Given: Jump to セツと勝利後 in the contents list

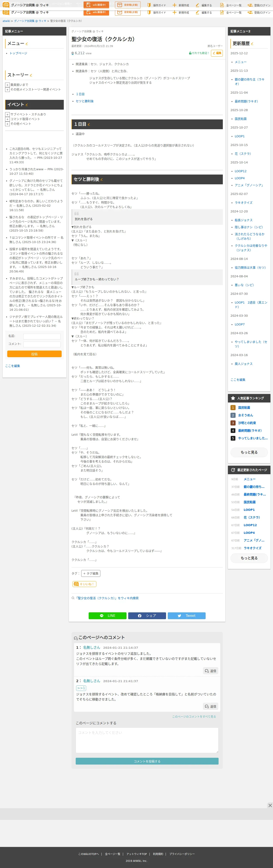Looking at the screenshot, I should [x=84, y=102].
